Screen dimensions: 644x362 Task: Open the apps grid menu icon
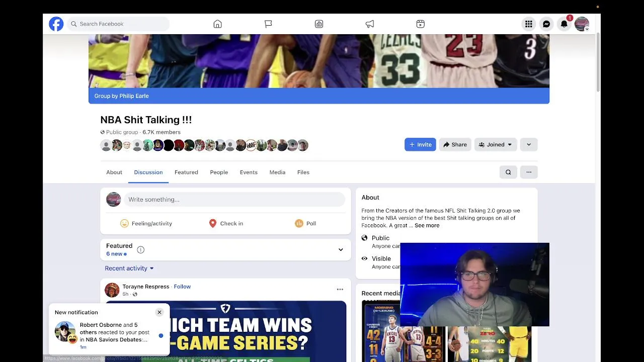point(528,24)
